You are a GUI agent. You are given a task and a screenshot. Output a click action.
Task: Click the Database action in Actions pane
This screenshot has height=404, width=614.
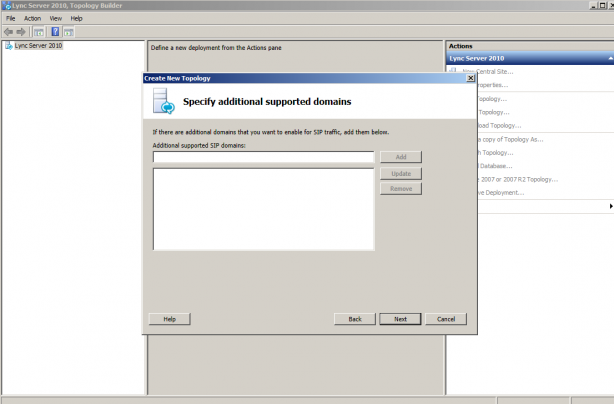(495, 166)
